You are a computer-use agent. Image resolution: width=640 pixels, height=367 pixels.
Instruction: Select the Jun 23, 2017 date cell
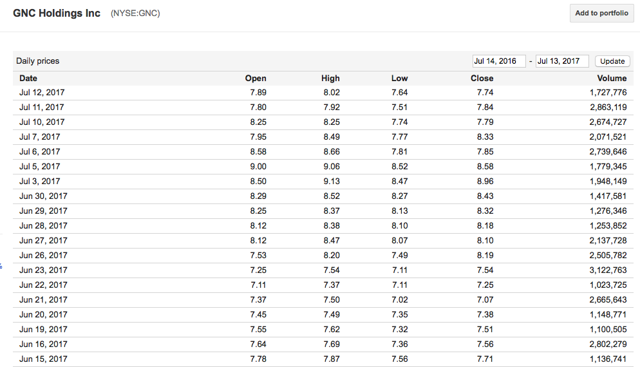[x=43, y=270]
